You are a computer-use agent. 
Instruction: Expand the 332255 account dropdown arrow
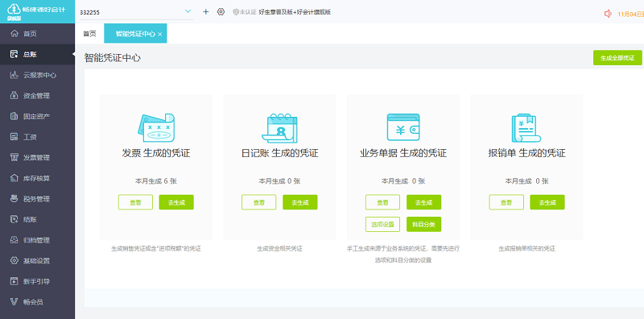188,11
